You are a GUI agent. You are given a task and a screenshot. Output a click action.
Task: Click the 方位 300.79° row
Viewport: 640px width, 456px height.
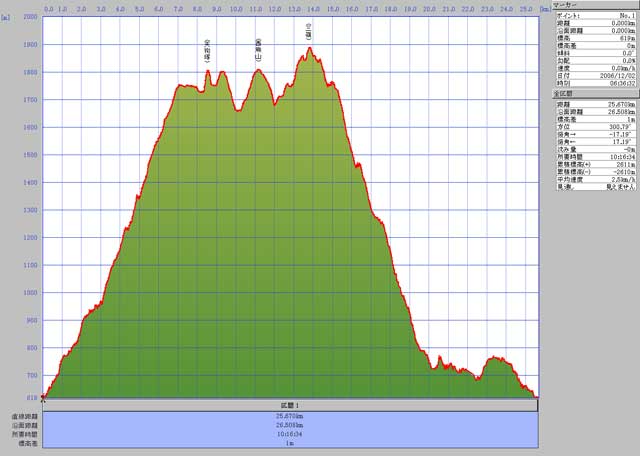pos(594,127)
